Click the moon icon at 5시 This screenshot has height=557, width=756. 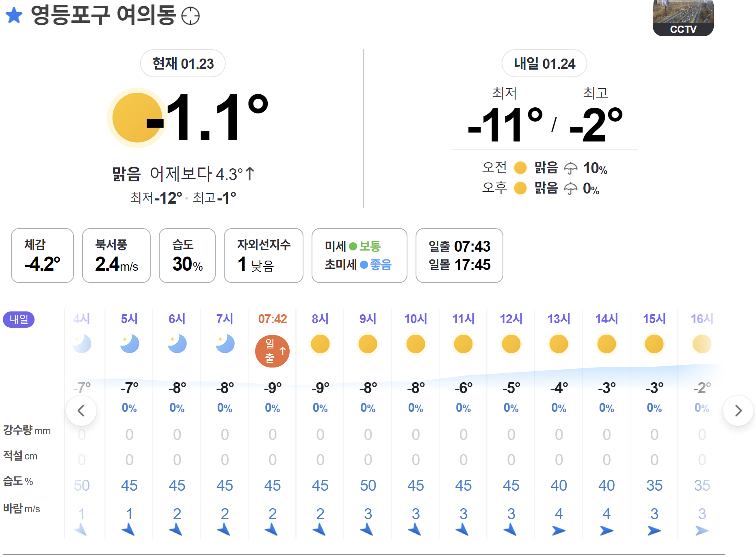pyautogui.click(x=130, y=344)
